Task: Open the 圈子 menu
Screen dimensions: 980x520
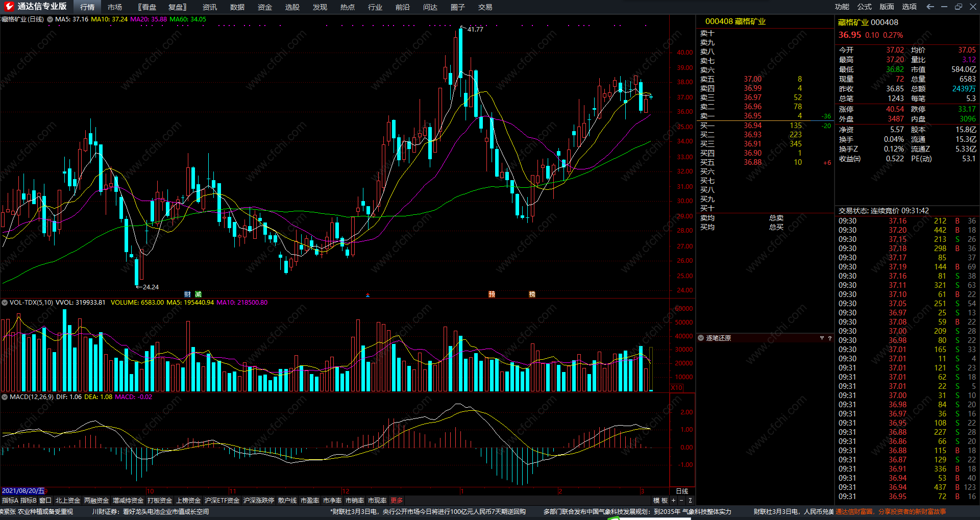Action: click(x=458, y=7)
